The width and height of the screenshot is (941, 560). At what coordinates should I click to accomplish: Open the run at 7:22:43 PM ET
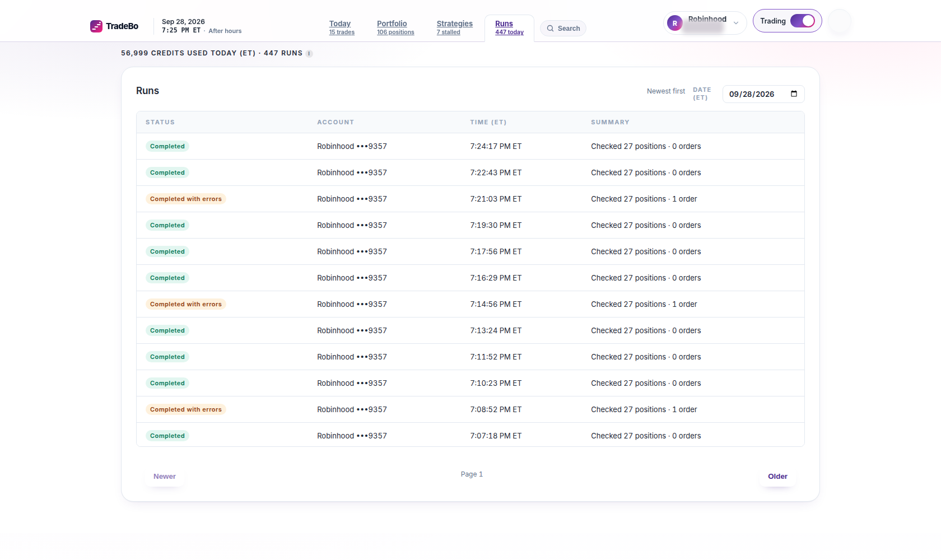470,172
